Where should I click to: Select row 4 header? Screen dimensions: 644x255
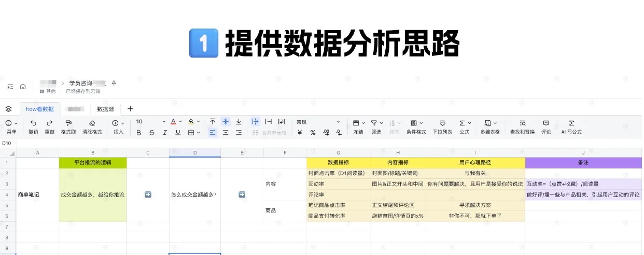(x=8, y=195)
